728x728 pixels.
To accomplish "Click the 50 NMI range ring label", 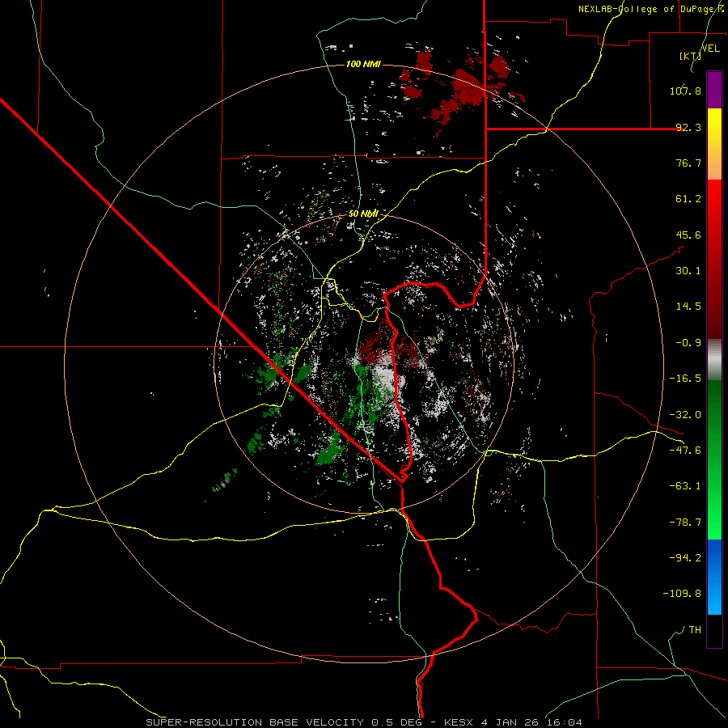I will 363,214.
